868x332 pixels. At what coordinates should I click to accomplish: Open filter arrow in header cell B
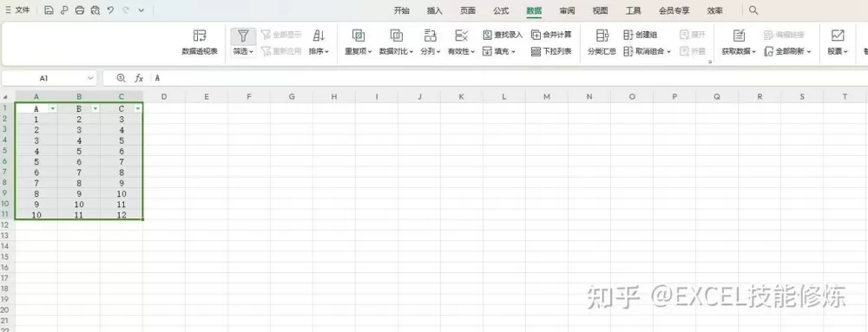click(x=95, y=109)
